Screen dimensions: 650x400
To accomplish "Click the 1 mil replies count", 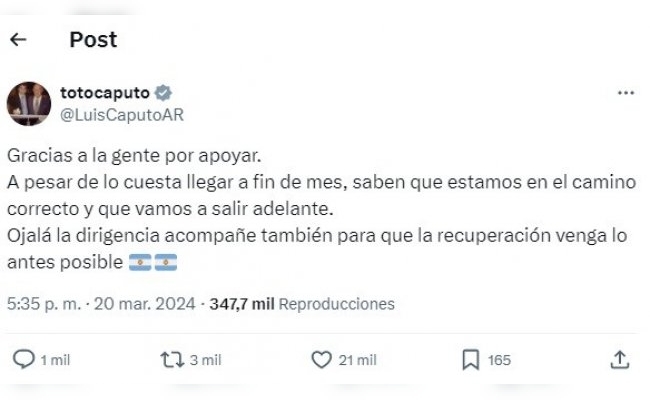I will pyautogui.click(x=56, y=360).
